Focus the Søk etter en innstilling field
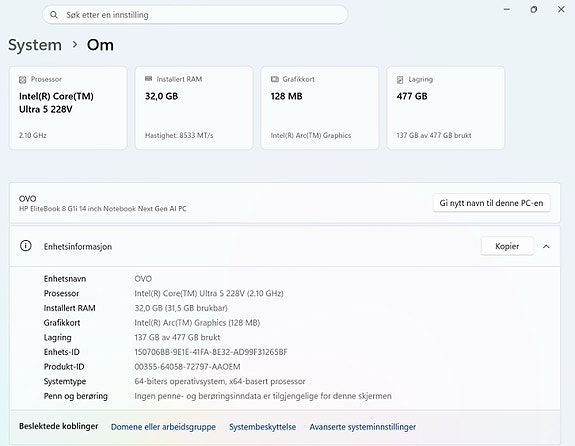Screen dimensions: 575x446 (x=195, y=15)
